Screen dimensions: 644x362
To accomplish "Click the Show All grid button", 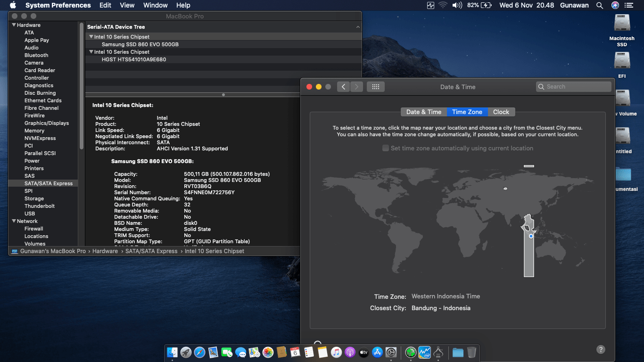I will [x=376, y=87].
